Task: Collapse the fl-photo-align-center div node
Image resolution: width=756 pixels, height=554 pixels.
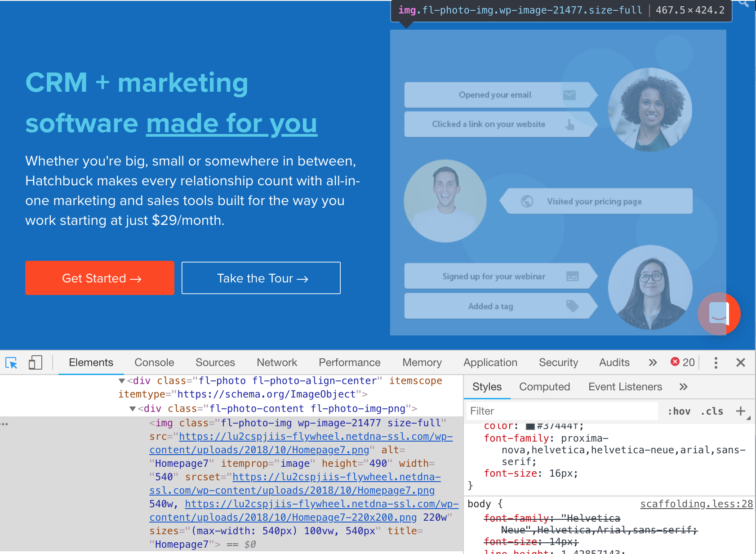Action: click(x=121, y=381)
